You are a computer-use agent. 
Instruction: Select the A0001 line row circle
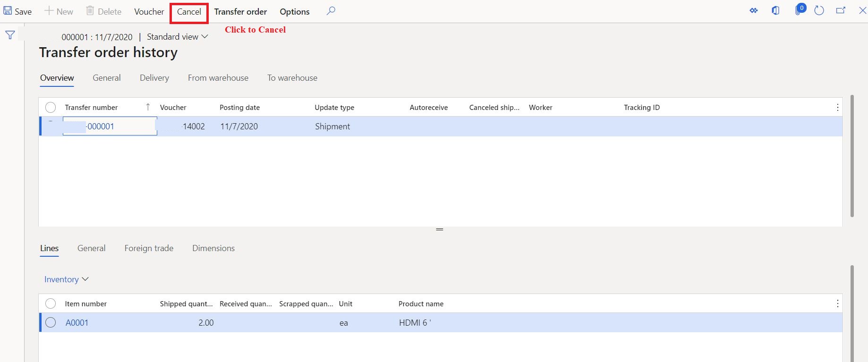(x=51, y=323)
